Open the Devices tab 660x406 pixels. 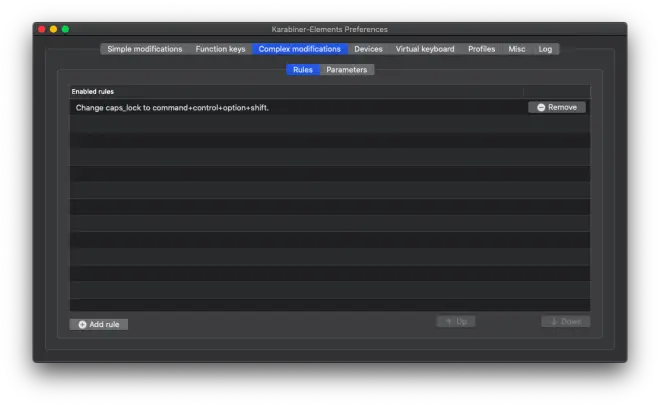(x=368, y=49)
